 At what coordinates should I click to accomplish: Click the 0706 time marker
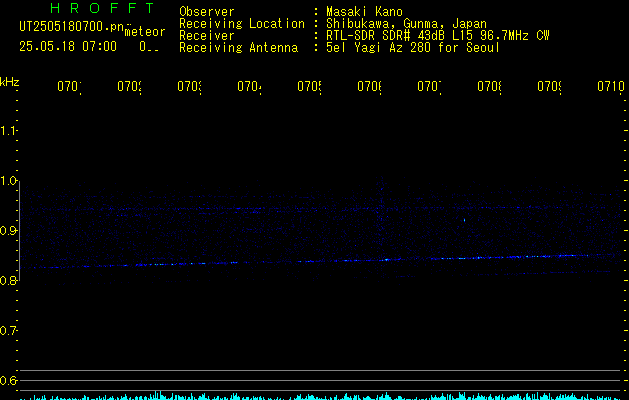pyautogui.click(x=369, y=87)
